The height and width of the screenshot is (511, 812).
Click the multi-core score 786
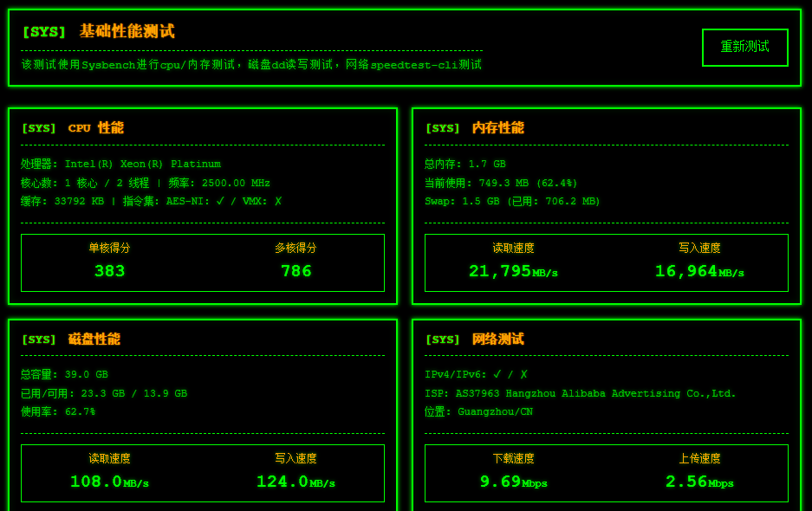point(296,271)
